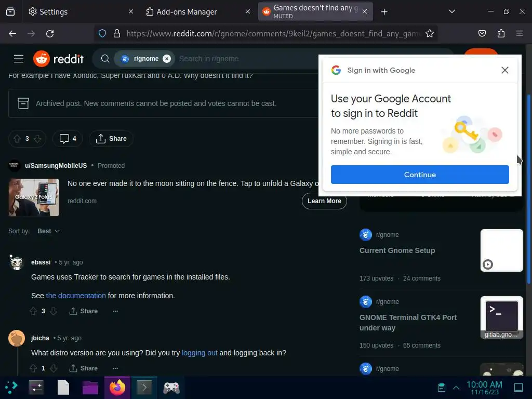Downvote the archived post
The height and width of the screenshot is (399, 532).
37,138
